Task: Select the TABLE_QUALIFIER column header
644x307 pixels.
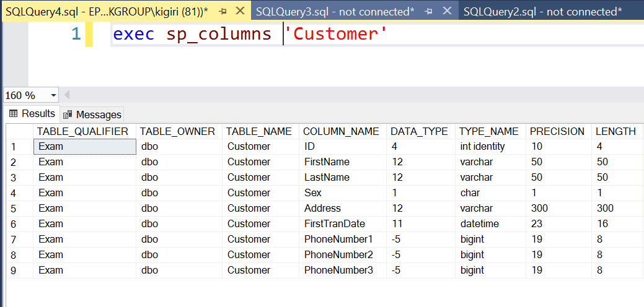Action: [84, 131]
